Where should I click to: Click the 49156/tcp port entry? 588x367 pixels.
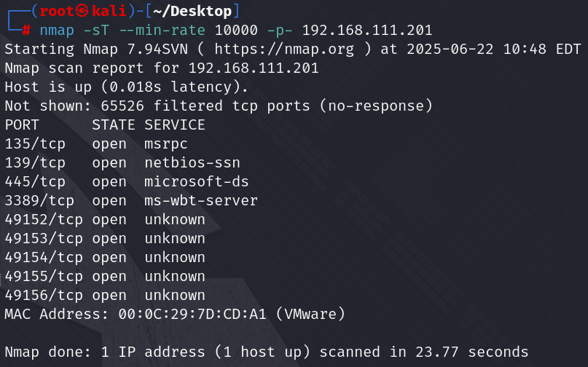44,295
